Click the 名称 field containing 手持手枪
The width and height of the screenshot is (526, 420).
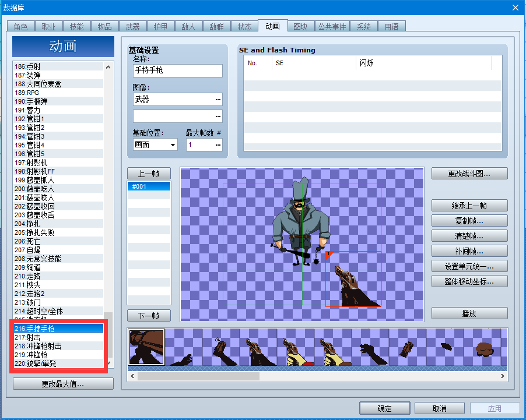point(177,70)
